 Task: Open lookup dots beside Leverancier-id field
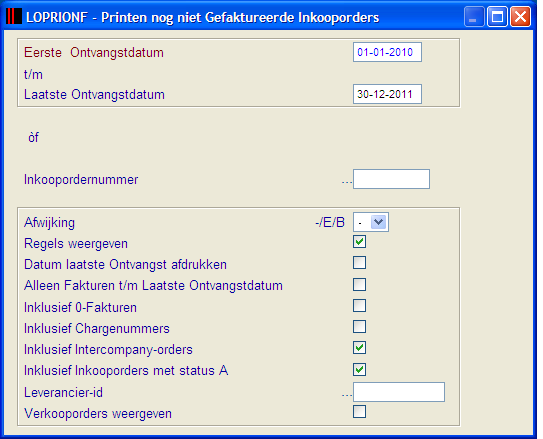click(347, 395)
